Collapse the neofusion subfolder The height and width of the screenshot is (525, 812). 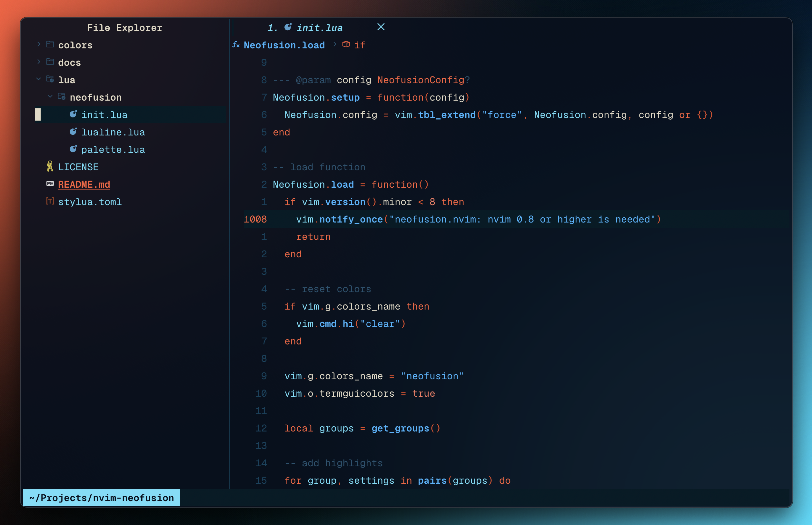click(50, 97)
